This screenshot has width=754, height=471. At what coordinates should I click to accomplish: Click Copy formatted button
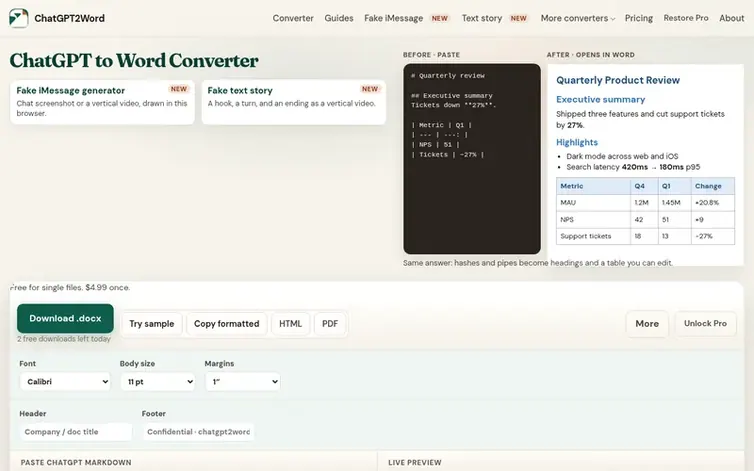[x=226, y=324]
